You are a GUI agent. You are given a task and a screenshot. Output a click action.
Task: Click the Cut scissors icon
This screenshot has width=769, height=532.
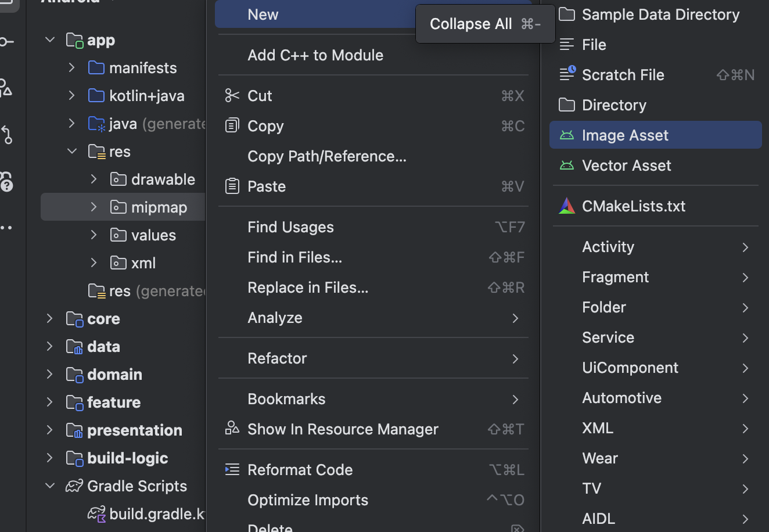point(232,96)
